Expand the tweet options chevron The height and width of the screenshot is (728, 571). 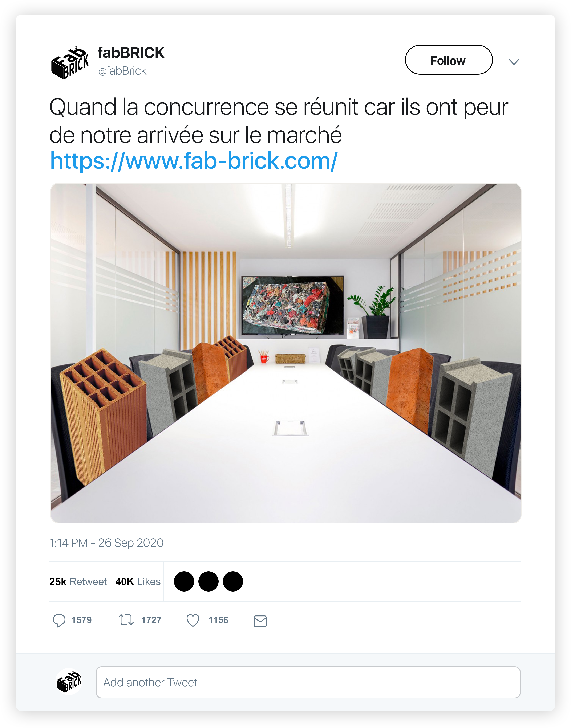point(514,62)
